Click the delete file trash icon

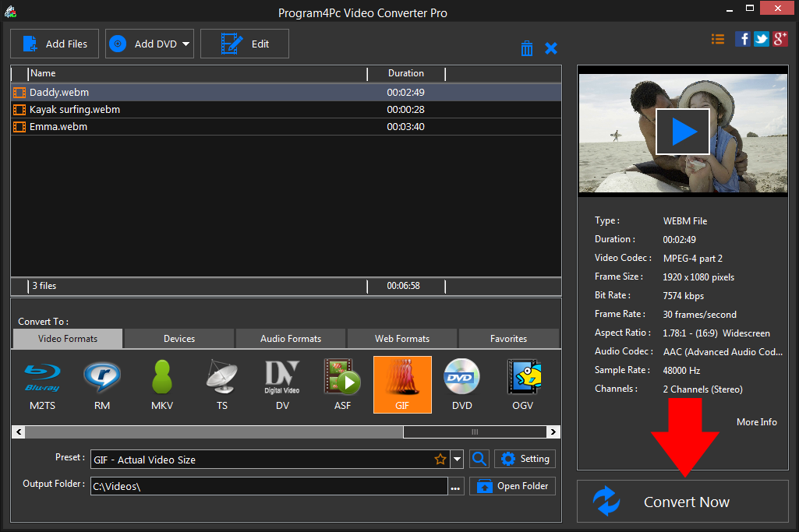pyautogui.click(x=527, y=48)
